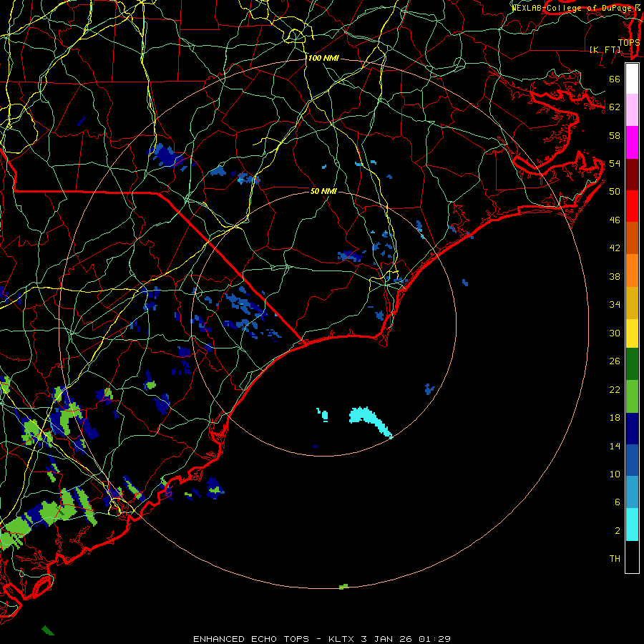Viewport: 644px width, 644px height.
Task: Click the "100 NMI" range ring label
Action: [323, 59]
